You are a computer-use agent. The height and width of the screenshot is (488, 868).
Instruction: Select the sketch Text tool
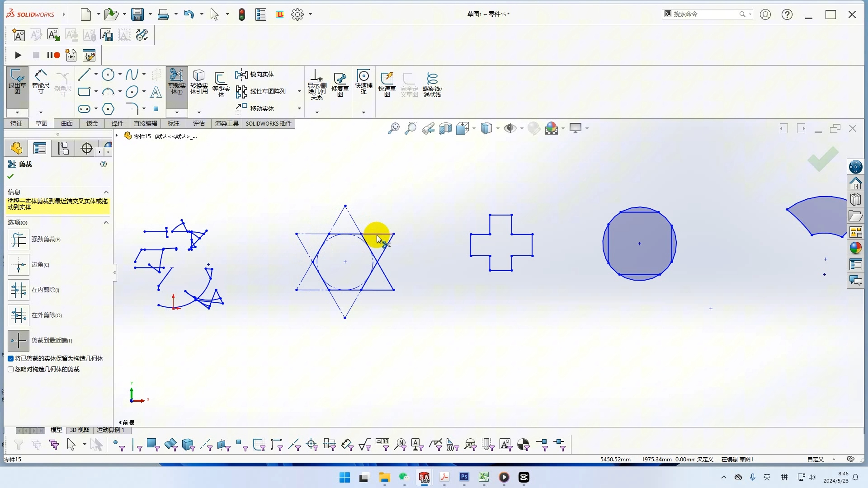tap(156, 92)
